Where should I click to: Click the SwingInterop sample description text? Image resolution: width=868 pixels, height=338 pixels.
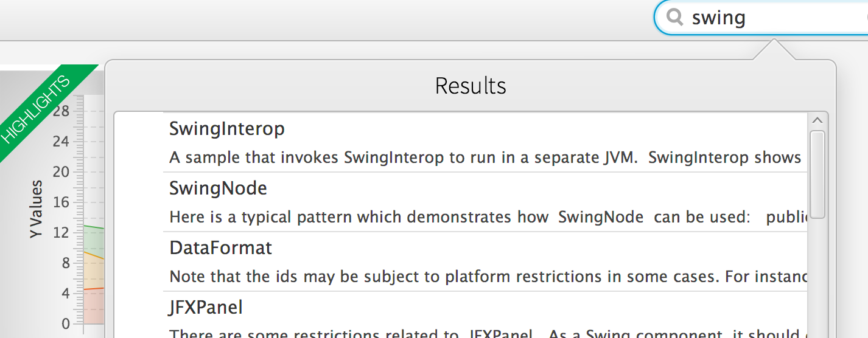[x=485, y=158]
